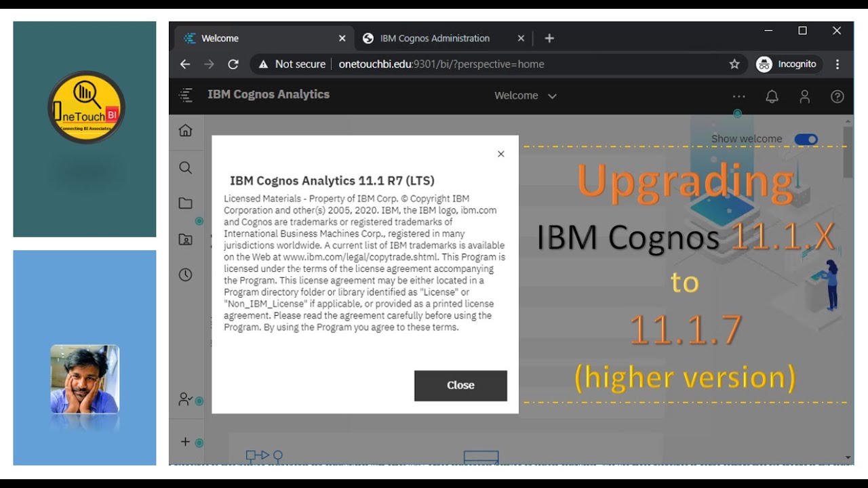This screenshot has width=868, height=488.
Task: Dismiss the about dialog with the X icon
Action: pos(501,154)
